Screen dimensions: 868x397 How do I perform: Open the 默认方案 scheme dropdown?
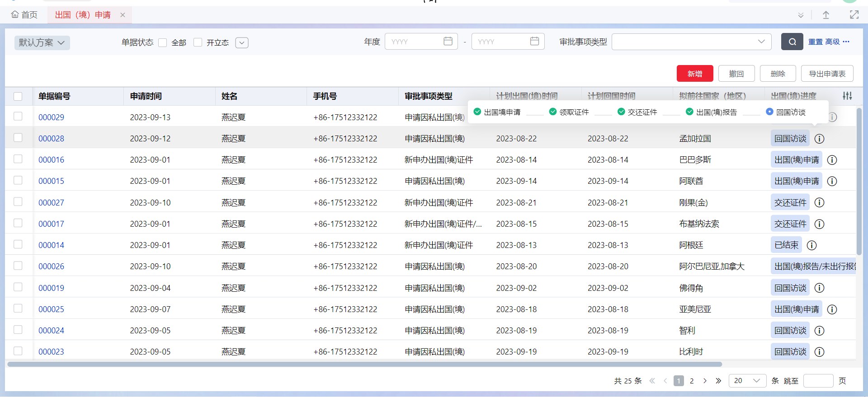click(42, 42)
